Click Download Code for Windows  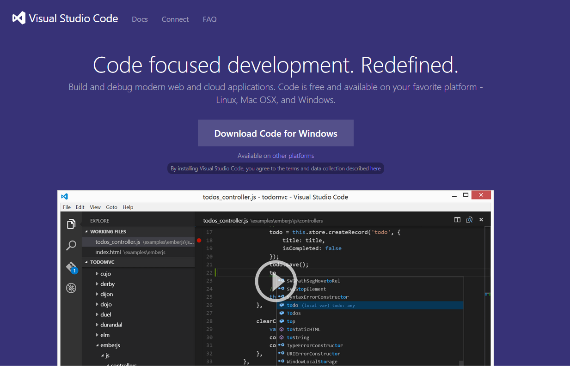[276, 133]
